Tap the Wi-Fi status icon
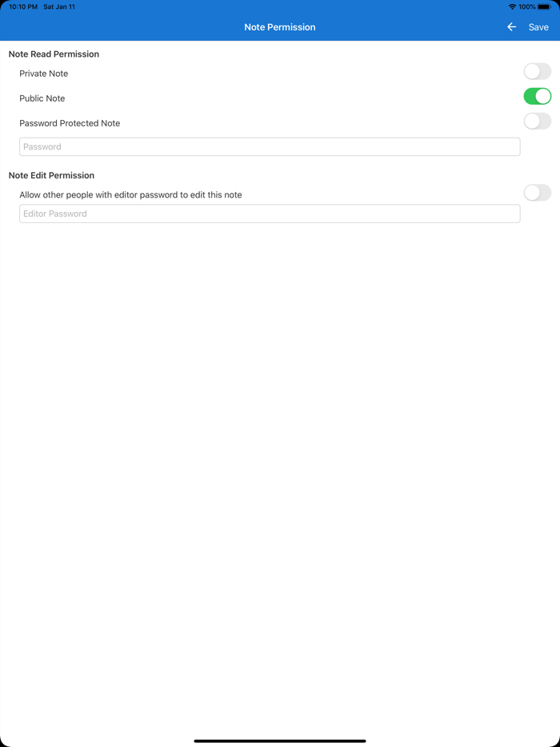This screenshot has height=747, width=560. tap(514, 6)
